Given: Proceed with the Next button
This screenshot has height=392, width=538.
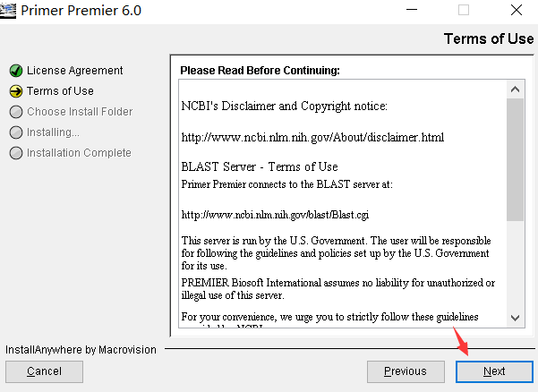Looking at the screenshot, I should pos(494,371).
